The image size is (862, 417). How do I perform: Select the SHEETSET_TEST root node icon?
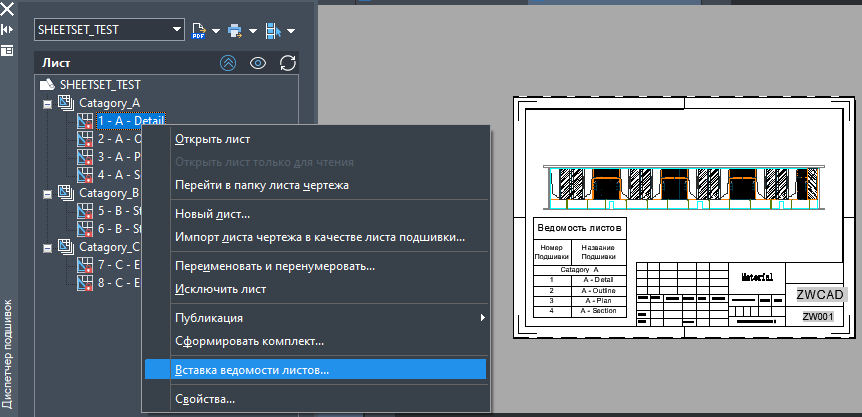[x=46, y=86]
